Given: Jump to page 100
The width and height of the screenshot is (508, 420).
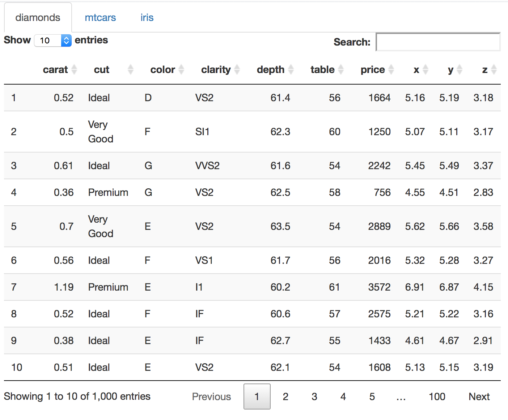Looking at the screenshot, I should (x=437, y=397).
